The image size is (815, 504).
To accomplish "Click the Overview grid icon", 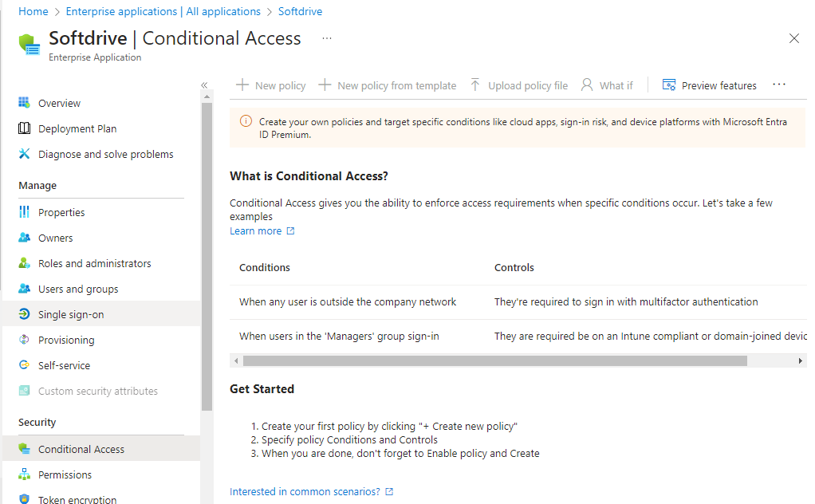I will [24, 102].
